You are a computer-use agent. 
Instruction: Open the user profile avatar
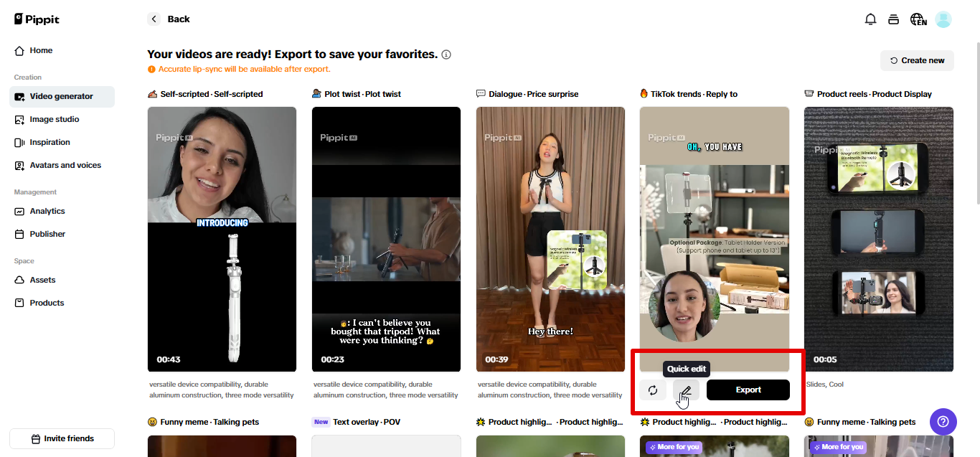[x=943, y=19]
